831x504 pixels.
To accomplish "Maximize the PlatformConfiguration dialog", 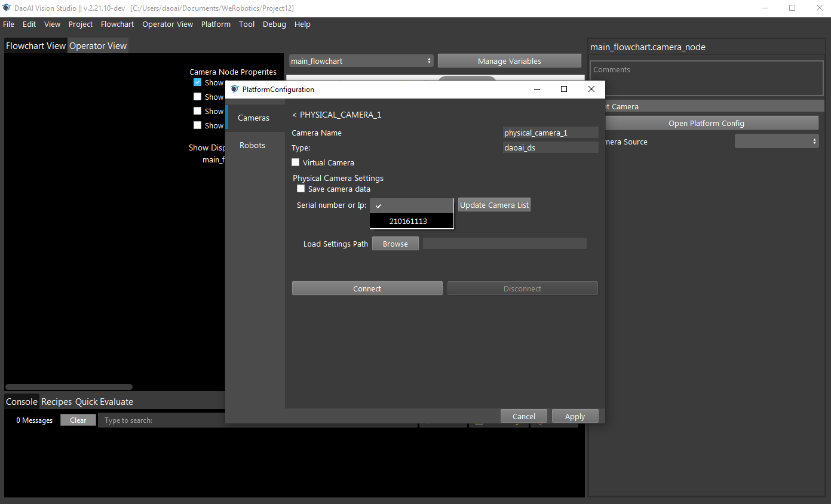I will [563, 89].
